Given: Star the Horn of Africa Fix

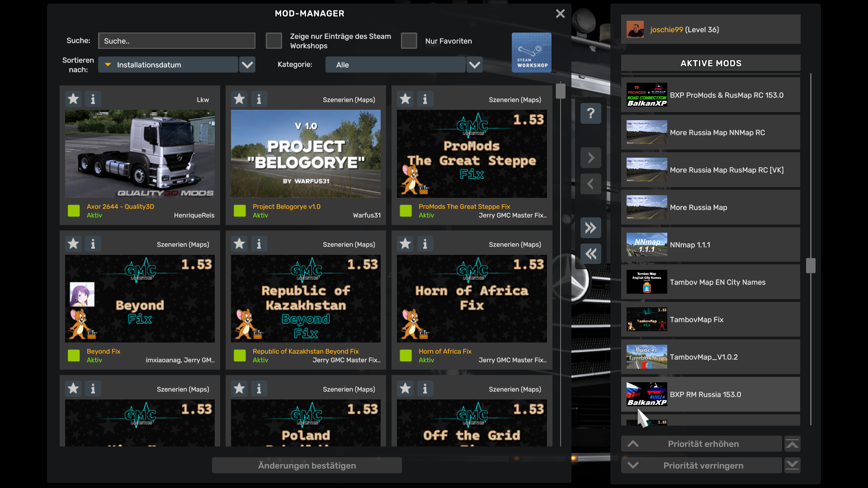Looking at the screenshot, I should 405,244.
